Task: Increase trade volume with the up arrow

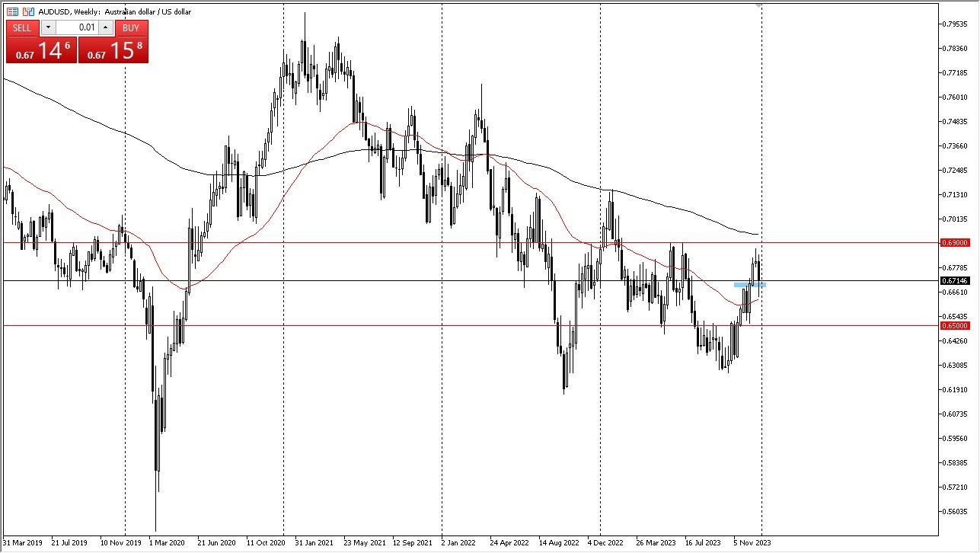Action: pos(105,28)
